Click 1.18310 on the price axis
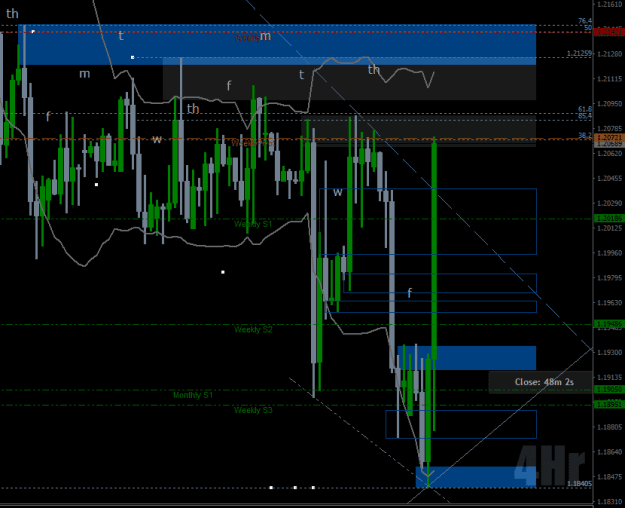This screenshot has width=625, height=508. (610, 502)
